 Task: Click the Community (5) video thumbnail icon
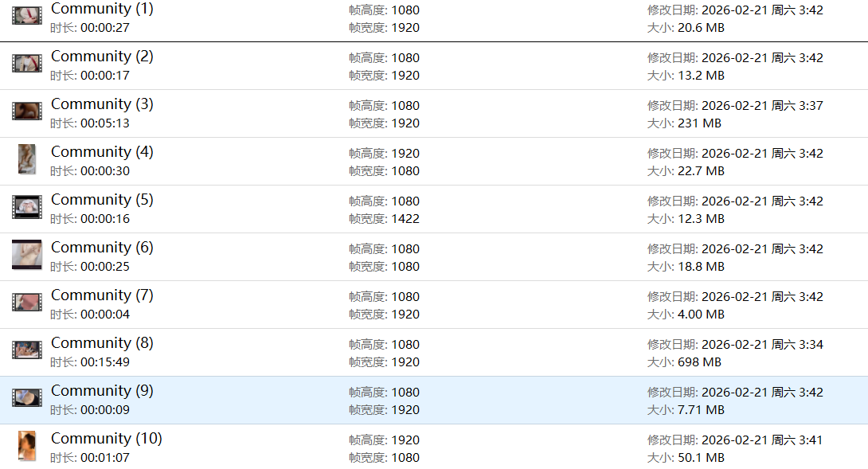click(27, 207)
